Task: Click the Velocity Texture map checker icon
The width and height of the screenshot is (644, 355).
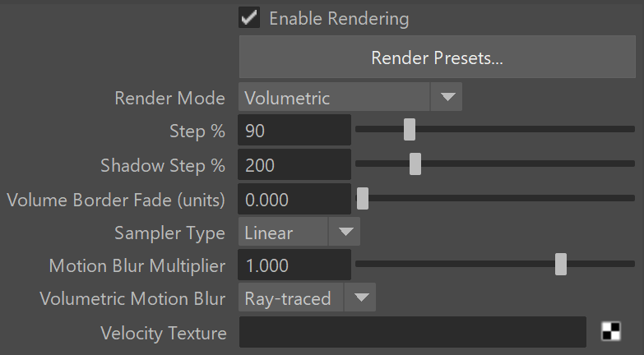Action: (x=611, y=332)
